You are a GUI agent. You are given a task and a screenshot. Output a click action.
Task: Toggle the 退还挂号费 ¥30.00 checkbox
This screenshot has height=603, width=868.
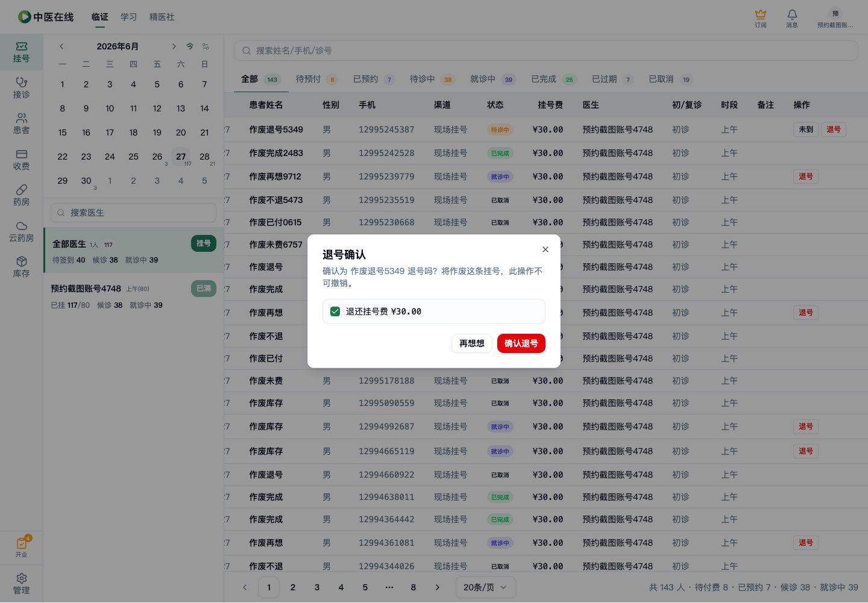(335, 311)
